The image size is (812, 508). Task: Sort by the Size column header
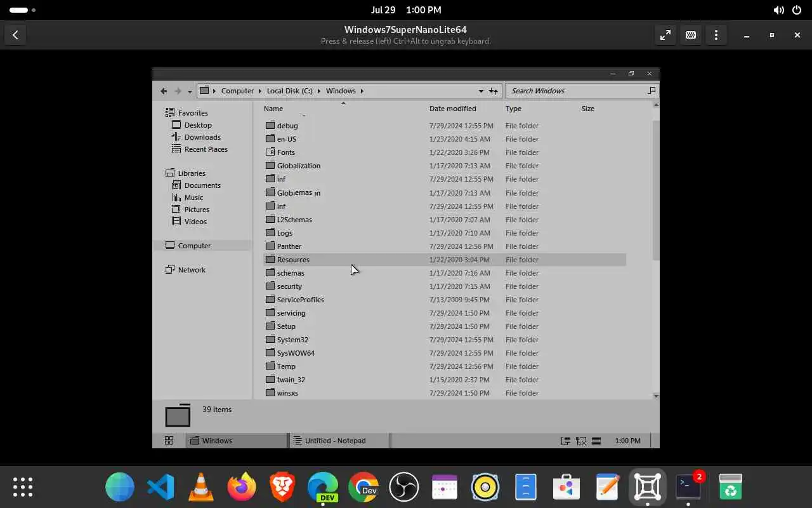[588, 109]
